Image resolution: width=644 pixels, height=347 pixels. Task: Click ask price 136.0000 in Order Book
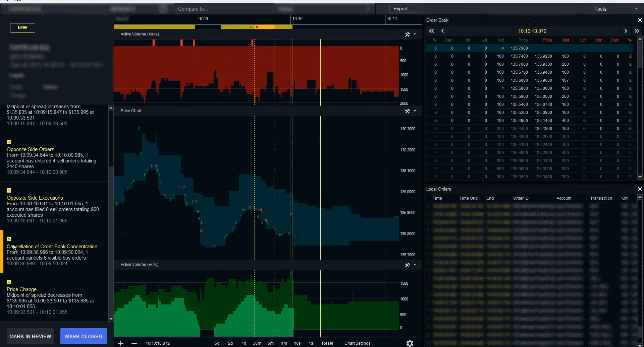[x=543, y=88]
